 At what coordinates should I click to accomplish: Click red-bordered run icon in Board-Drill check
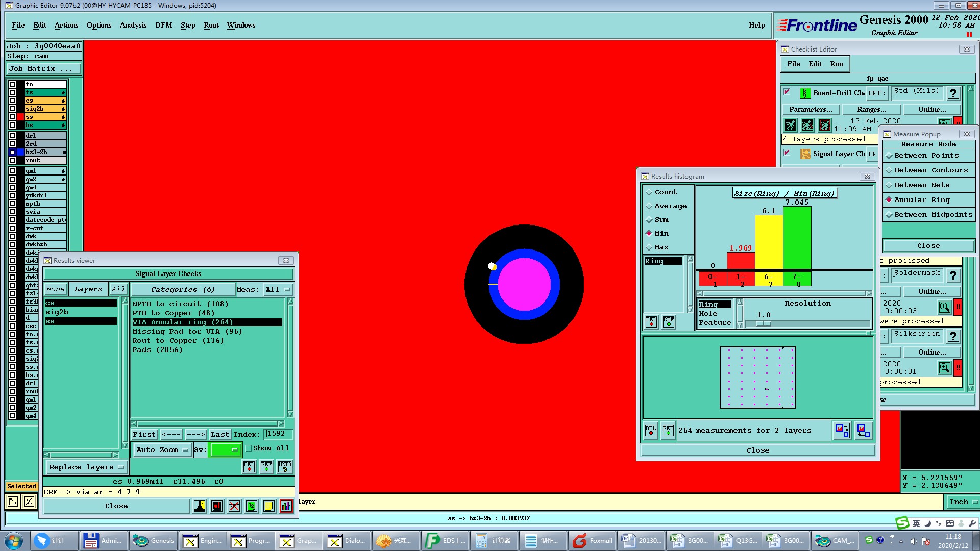click(x=825, y=125)
